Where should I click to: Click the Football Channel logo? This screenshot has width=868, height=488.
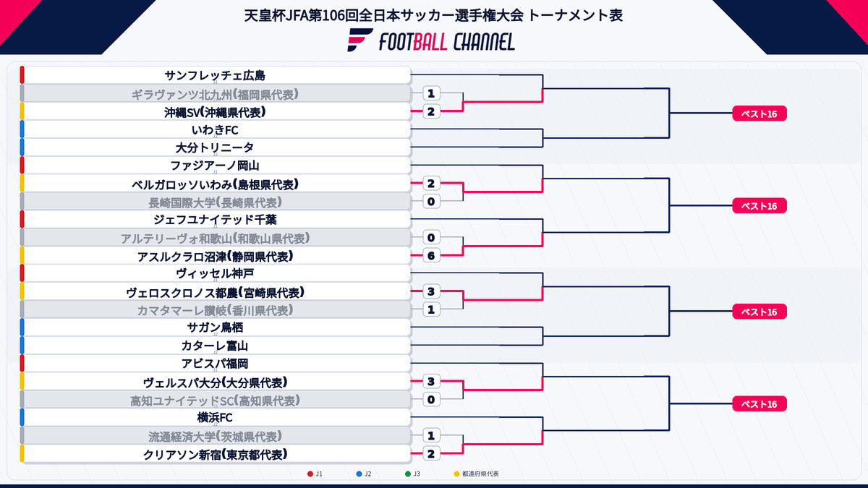pos(431,40)
